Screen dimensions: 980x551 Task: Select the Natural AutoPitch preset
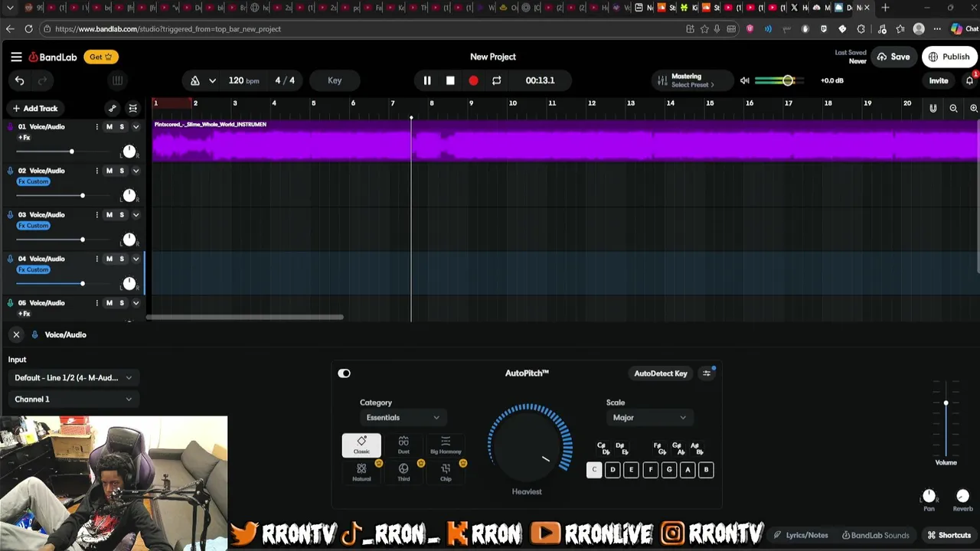[361, 472]
